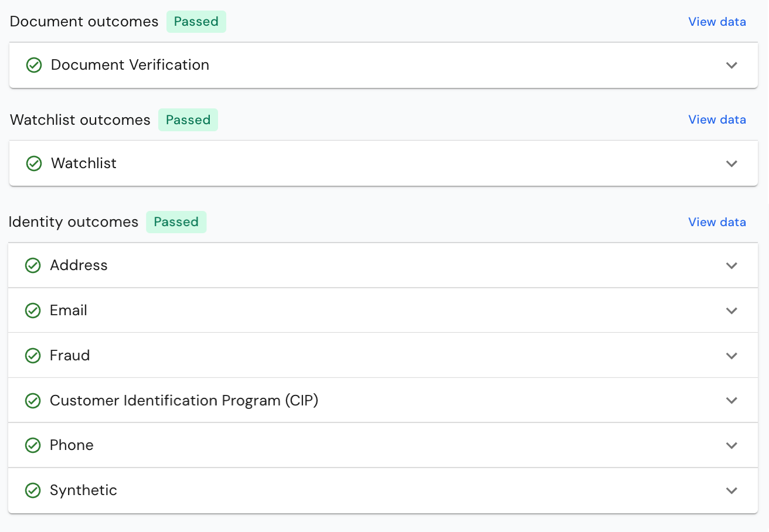Image resolution: width=769 pixels, height=532 pixels.
Task: Expand the Phone row chevron
Action: [x=731, y=445]
